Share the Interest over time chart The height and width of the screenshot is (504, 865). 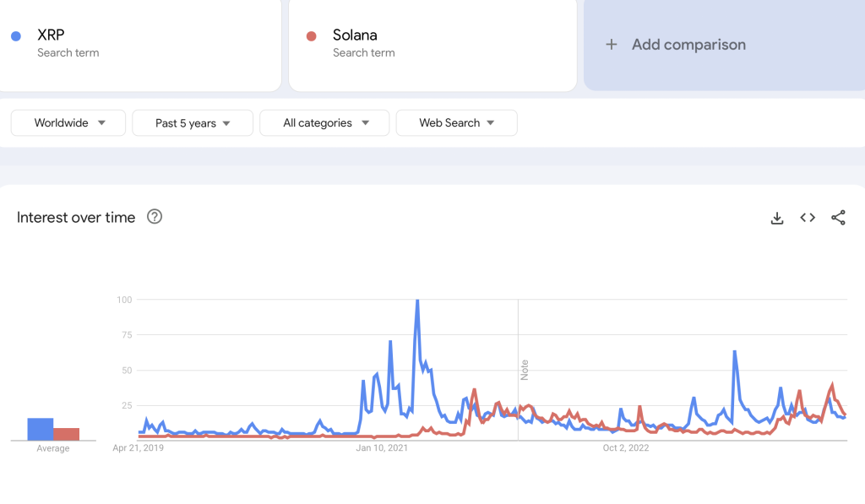[x=837, y=217]
